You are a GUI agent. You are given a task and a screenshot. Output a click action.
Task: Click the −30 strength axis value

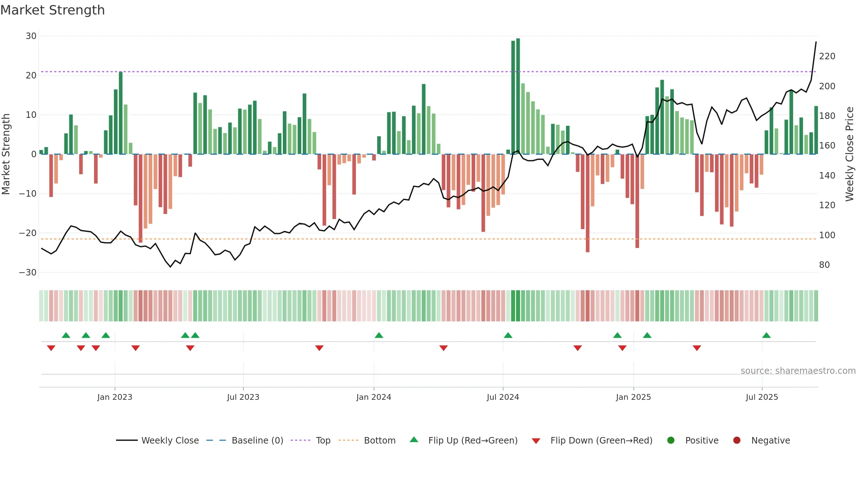pos(28,273)
